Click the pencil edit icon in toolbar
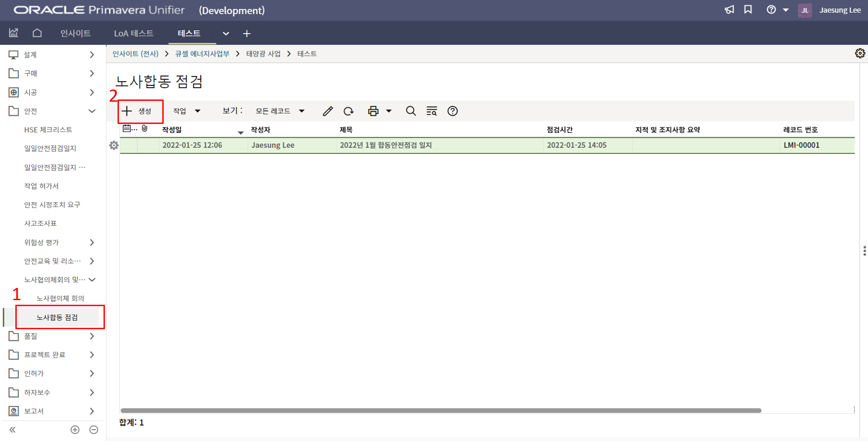 [x=328, y=111]
